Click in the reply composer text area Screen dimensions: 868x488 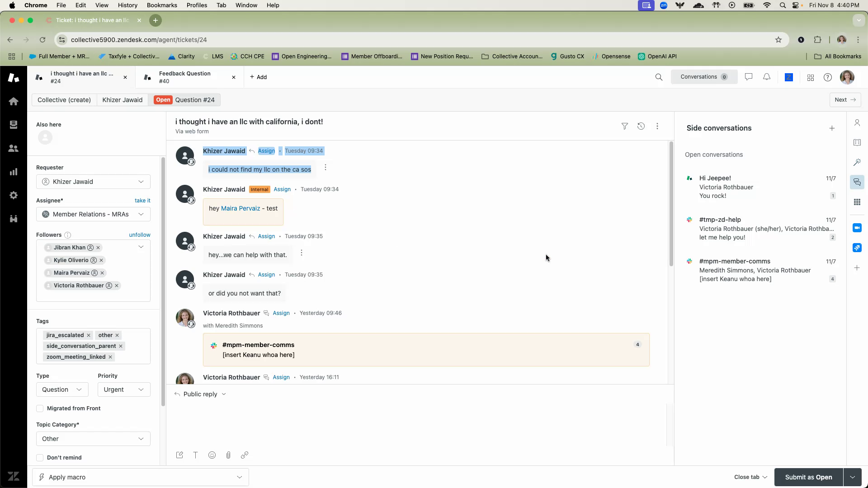[416, 425]
